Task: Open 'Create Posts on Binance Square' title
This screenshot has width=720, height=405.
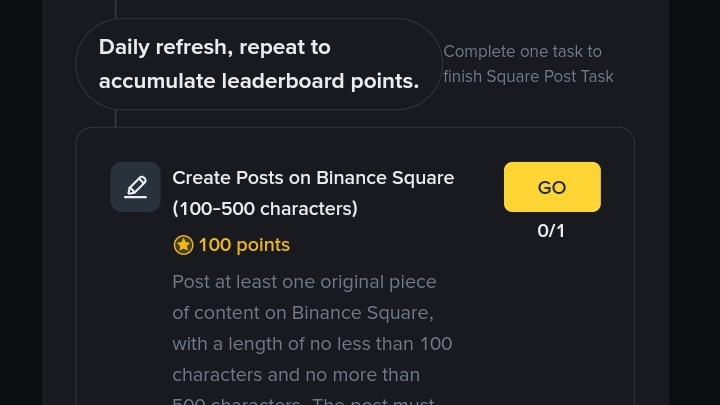Action: click(313, 178)
